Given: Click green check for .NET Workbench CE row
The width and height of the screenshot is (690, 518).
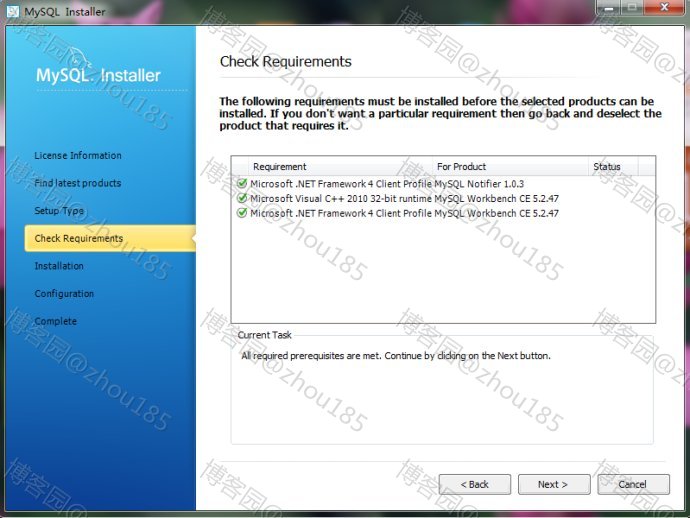Looking at the screenshot, I should (x=242, y=213).
